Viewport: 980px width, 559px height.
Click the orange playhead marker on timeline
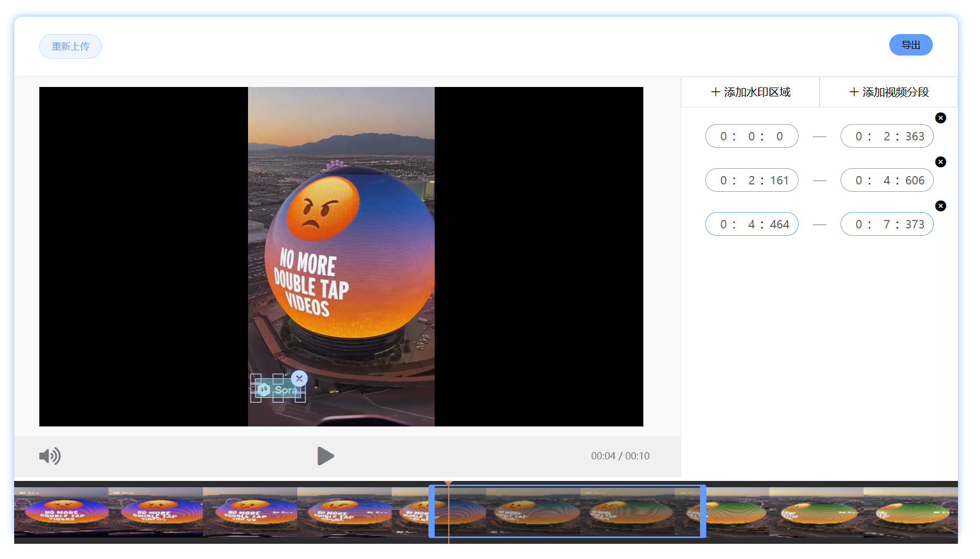448,483
